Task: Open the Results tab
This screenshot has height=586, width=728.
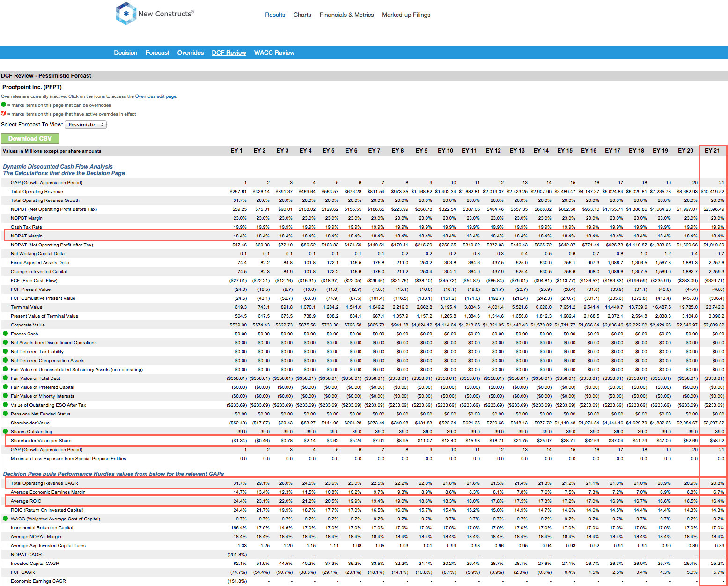Action: [x=275, y=15]
